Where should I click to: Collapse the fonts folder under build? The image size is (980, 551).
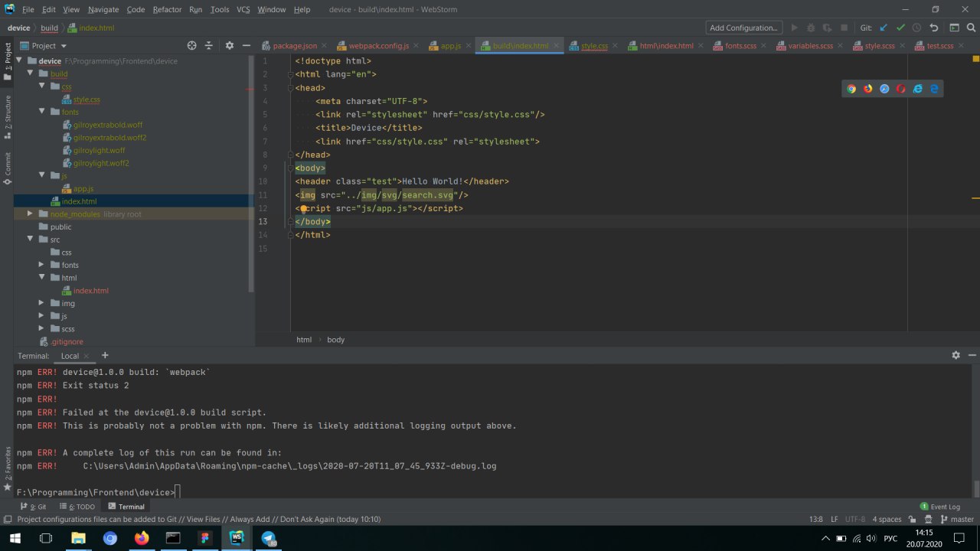[42, 112]
